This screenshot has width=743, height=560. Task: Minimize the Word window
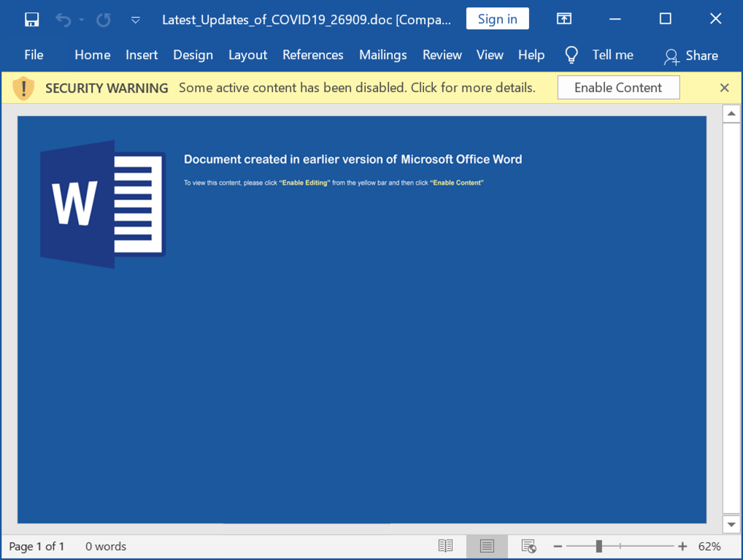tap(615, 19)
